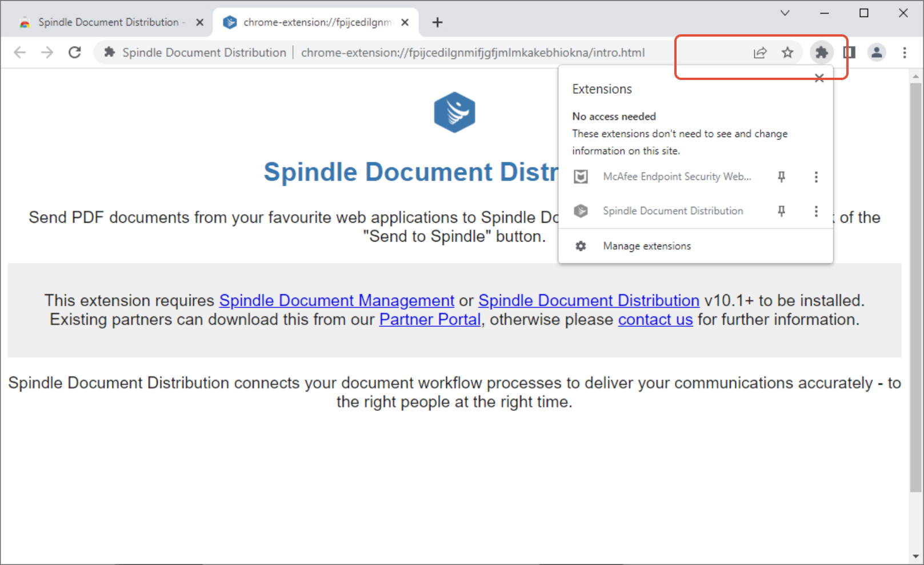The image size is (924, 565).
Task: Click the Spindle extension icon in the list
Action: pos(581,211)
